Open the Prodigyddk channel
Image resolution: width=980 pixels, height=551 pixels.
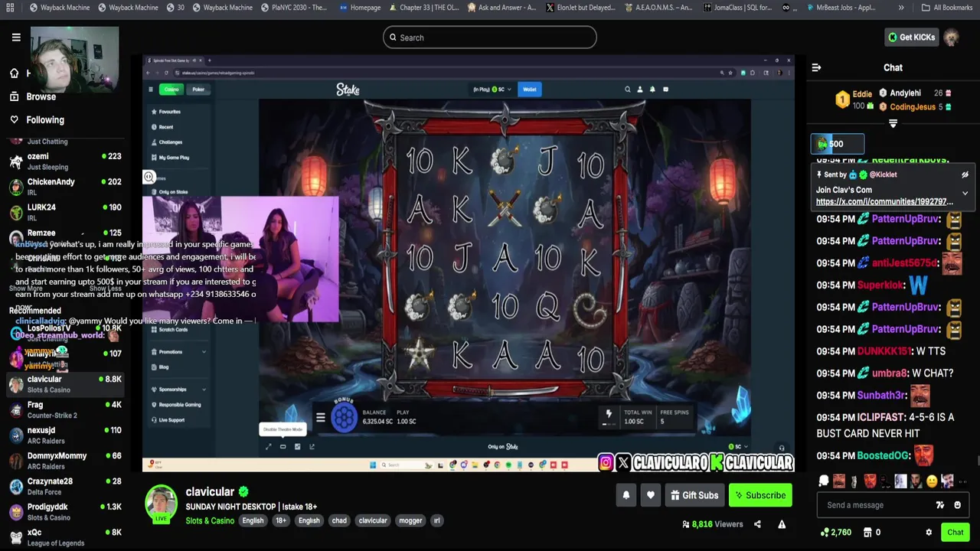coord(64,511)
